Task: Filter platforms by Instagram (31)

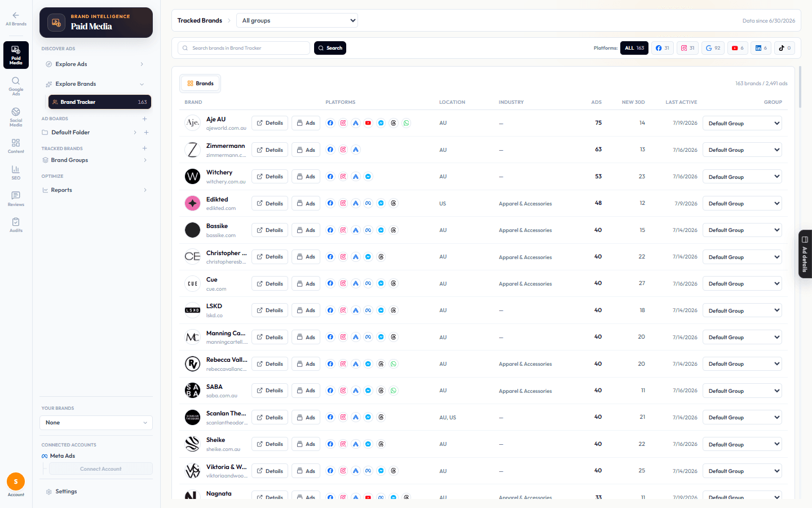Action: pos(687,48)
